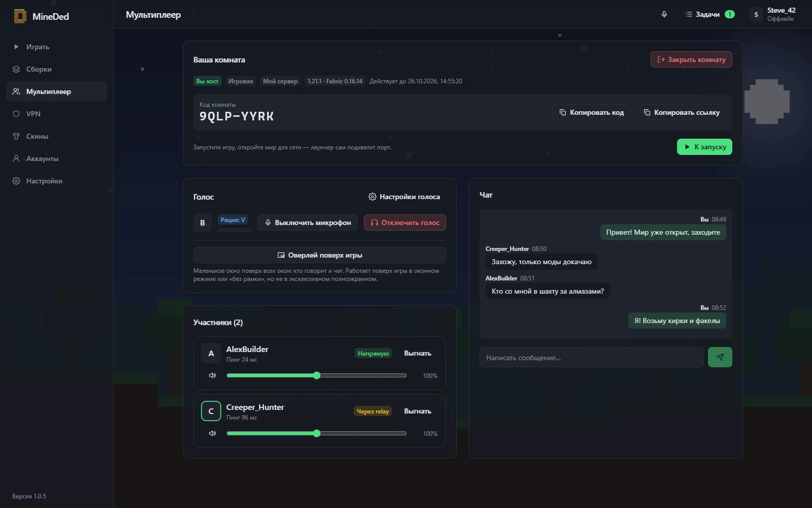Click the room code 9QLP-YYRK
The width and height of the screenshot is (812, 508).
236,116
